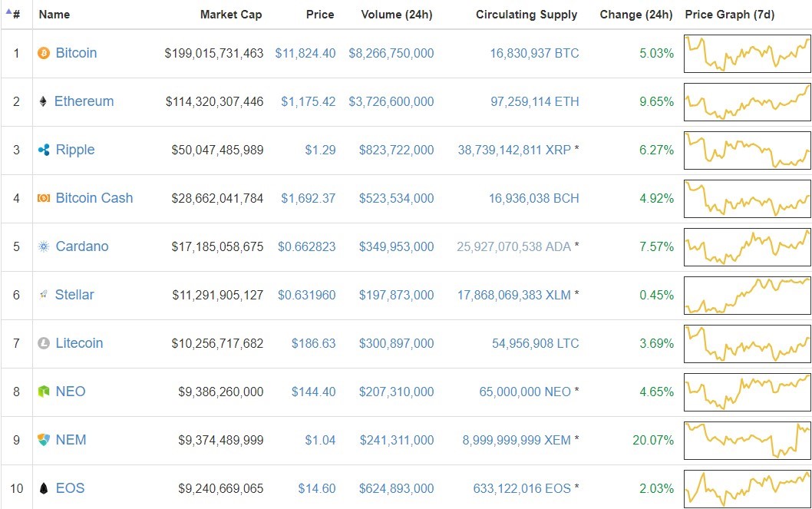Open EOS's 7-day price graph
Screen dimensions: 812x509
tap(748, 489)
